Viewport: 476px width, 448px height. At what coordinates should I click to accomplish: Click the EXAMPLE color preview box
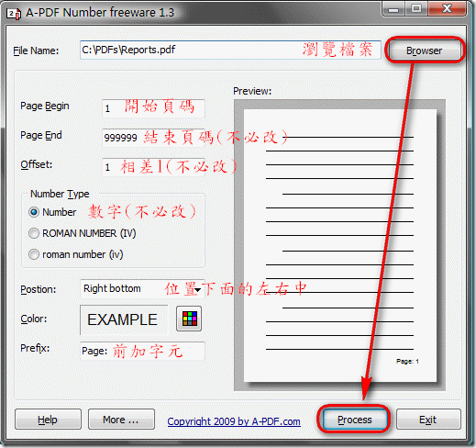click(x=124, y=319)
